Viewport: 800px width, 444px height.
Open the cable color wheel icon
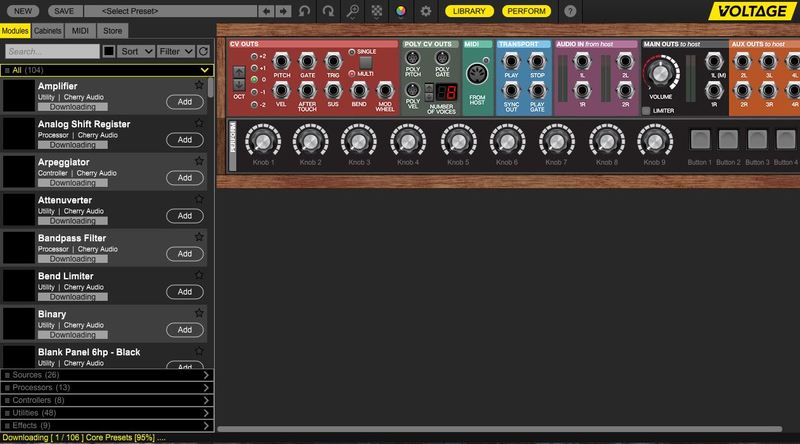click(x=400, y=10)
